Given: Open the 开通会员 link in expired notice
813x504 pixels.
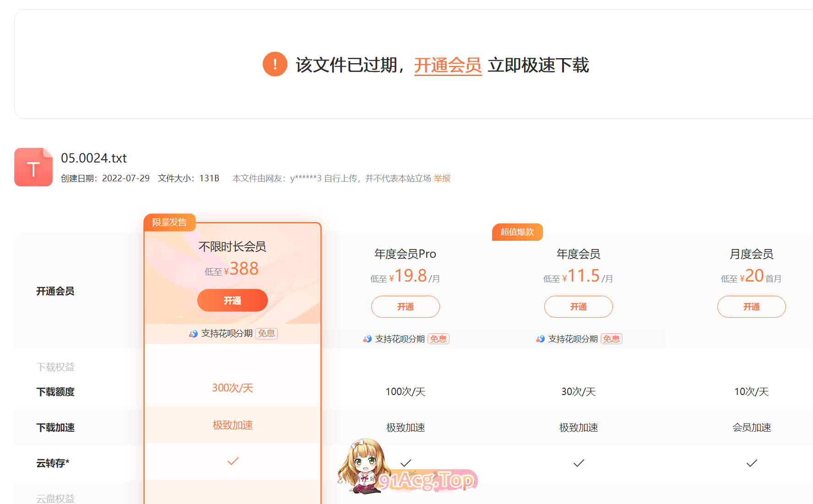Looking at the screenshot, I should tap(447, 65).
